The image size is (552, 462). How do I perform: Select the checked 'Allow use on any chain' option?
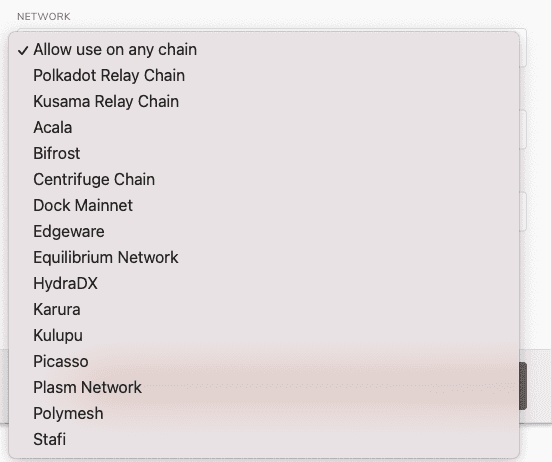(264, 50)
